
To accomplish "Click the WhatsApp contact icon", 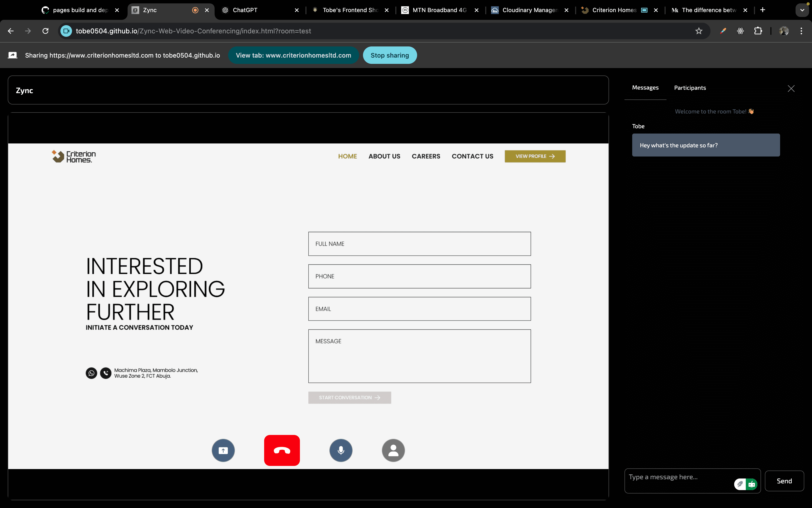I will click(x=91, y=373).
